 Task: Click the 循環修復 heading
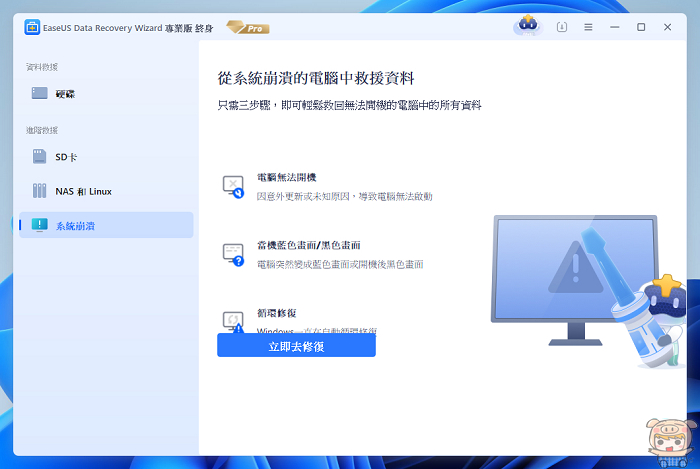tap(277, 313)
